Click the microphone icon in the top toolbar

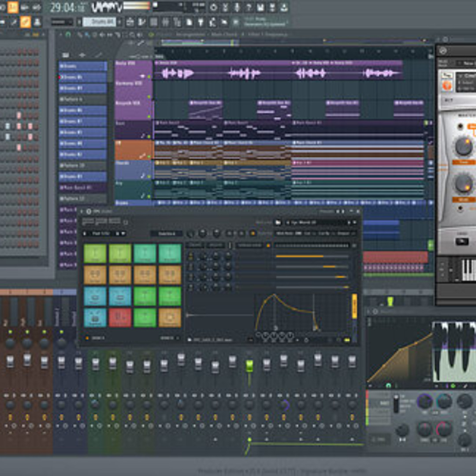pos(237,7)
